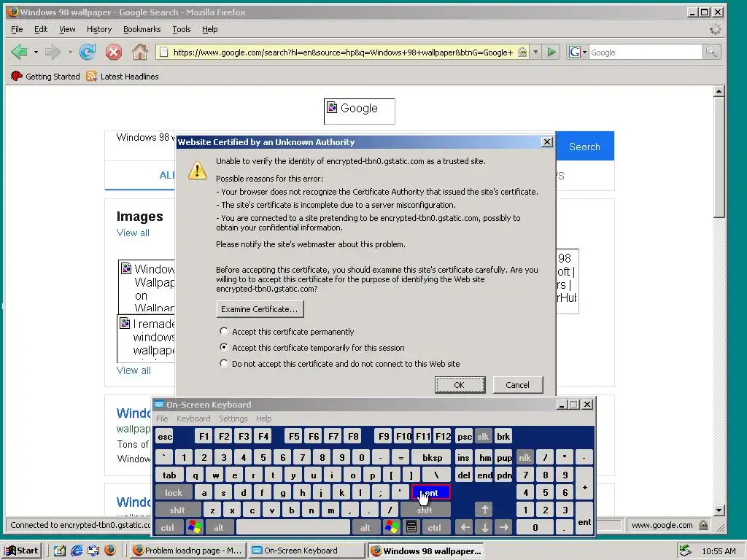The image size is (747, 560).
Task: Open the Firefox File menu
Action: [17, 29]
